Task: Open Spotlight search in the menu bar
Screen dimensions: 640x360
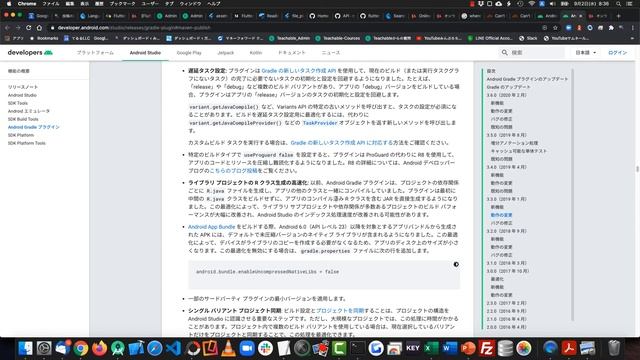Action: coord(618,4)
